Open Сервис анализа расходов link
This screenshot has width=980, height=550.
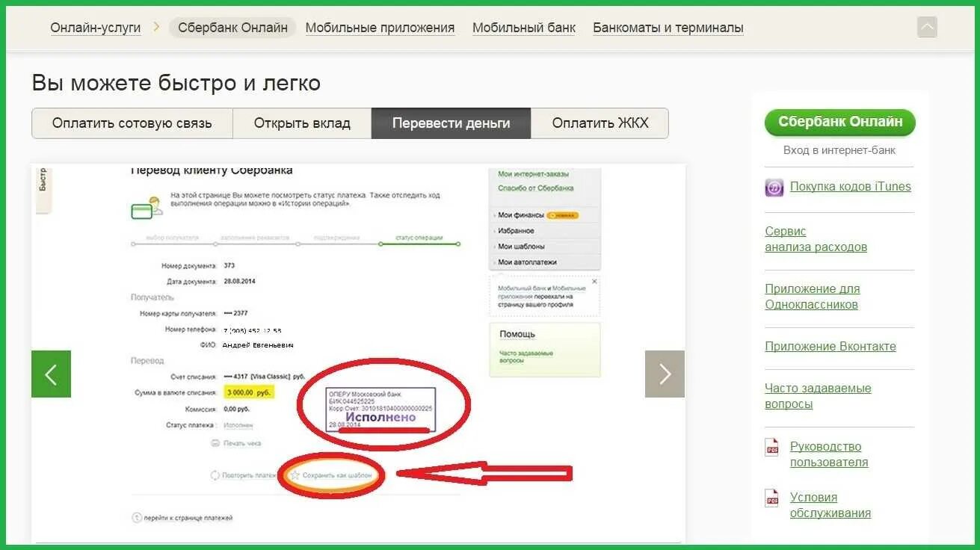click(x=816, y=239)
